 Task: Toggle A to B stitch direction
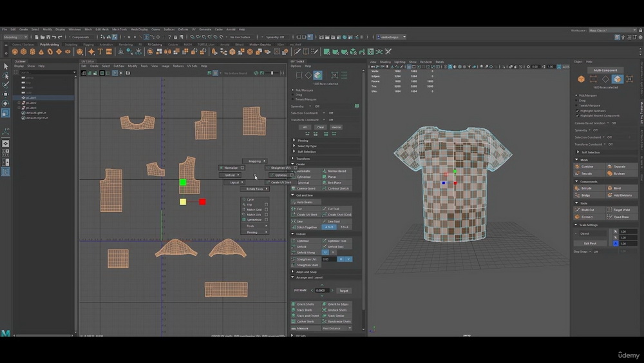tap(328, 227)
